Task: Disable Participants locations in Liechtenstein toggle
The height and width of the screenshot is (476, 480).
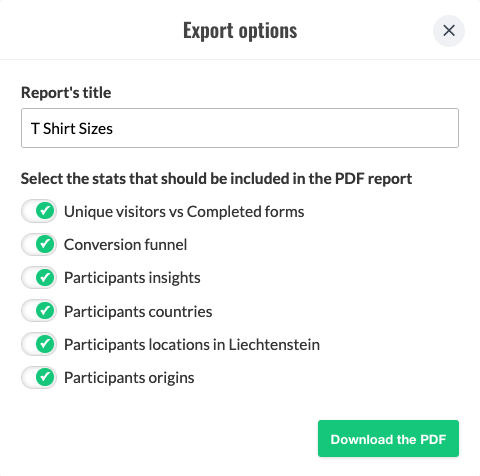Action: [x=39, y=344]
